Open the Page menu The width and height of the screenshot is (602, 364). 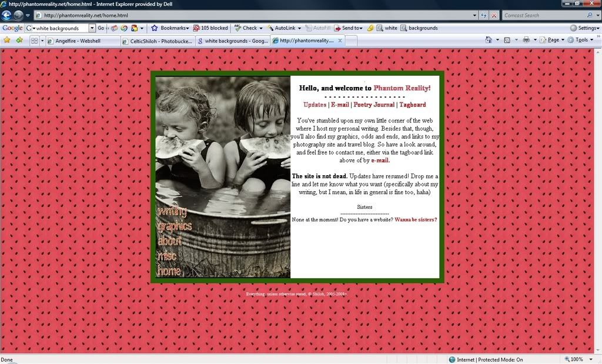pyautogui.click(x=552, y=40)
